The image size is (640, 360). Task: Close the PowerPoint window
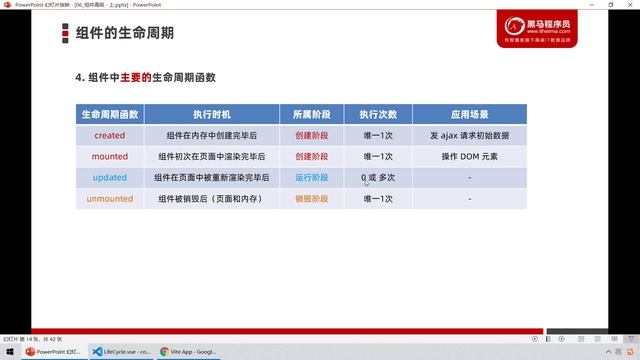point(630,4)
